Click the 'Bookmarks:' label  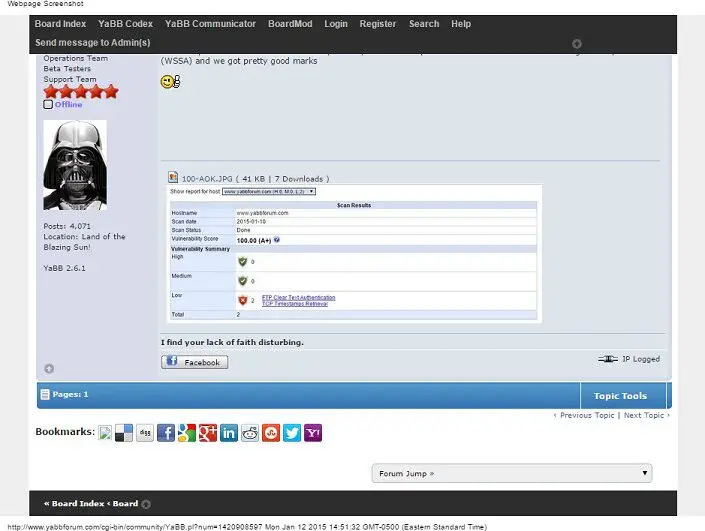coord(65,432)
